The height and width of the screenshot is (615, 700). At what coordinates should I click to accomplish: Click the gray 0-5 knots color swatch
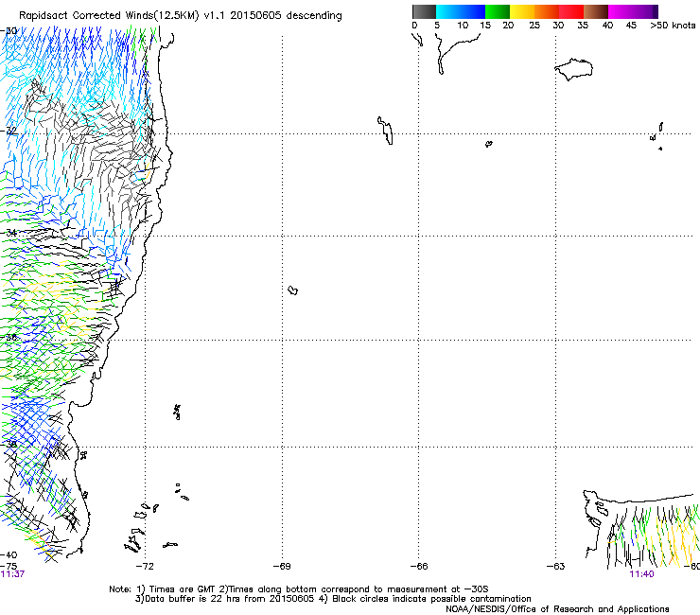tap(424, 11)
